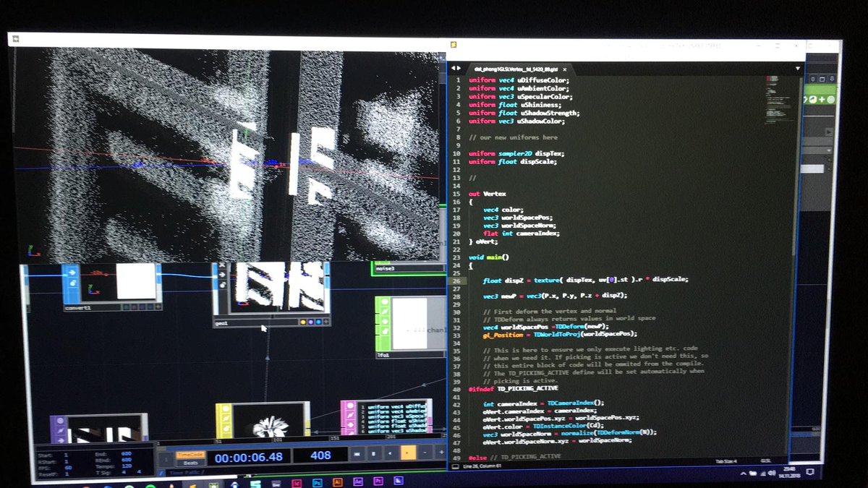Click the 'void main()' line in editor
868x488 pixels.
coord(489,257)
